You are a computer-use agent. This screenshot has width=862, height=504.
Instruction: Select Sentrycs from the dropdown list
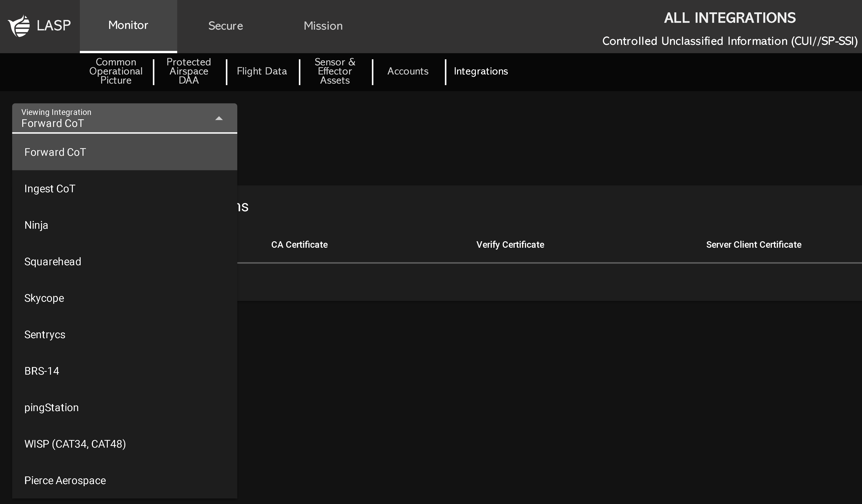point(125,335)
